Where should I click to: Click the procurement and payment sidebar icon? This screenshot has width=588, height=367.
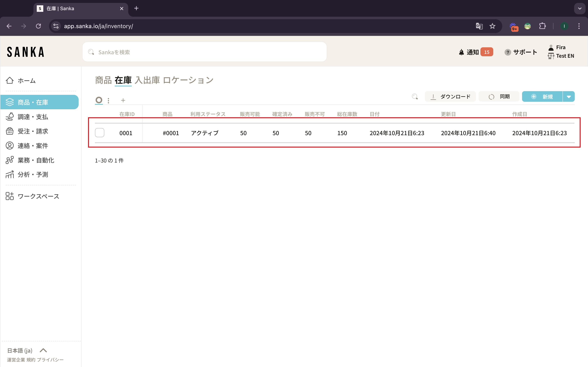point(10,117)
